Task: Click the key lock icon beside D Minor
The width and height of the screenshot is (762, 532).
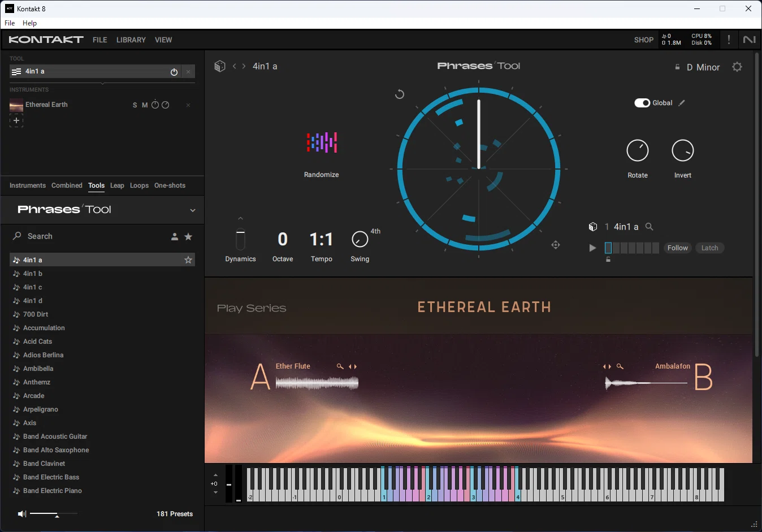Action: click(677, 67)
